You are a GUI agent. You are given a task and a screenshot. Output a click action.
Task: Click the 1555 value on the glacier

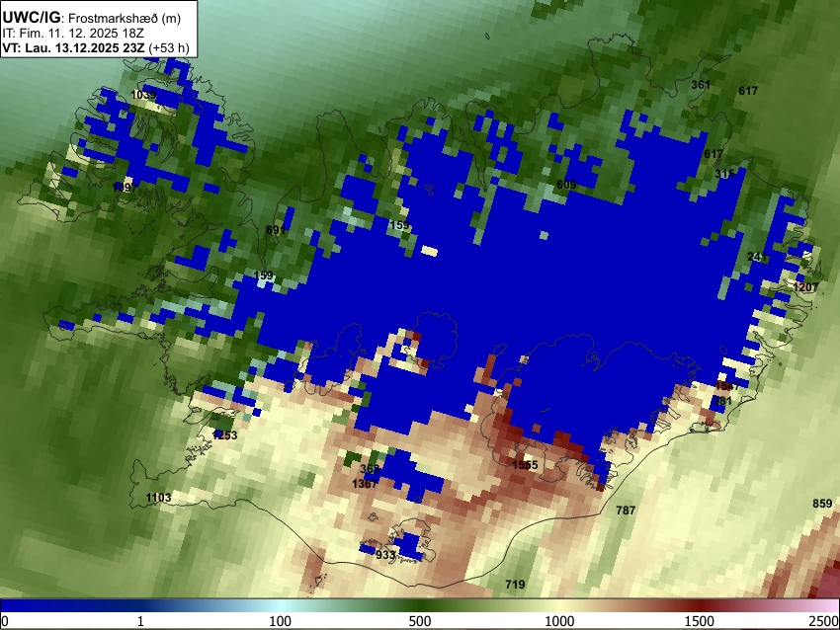click(525, 465)
